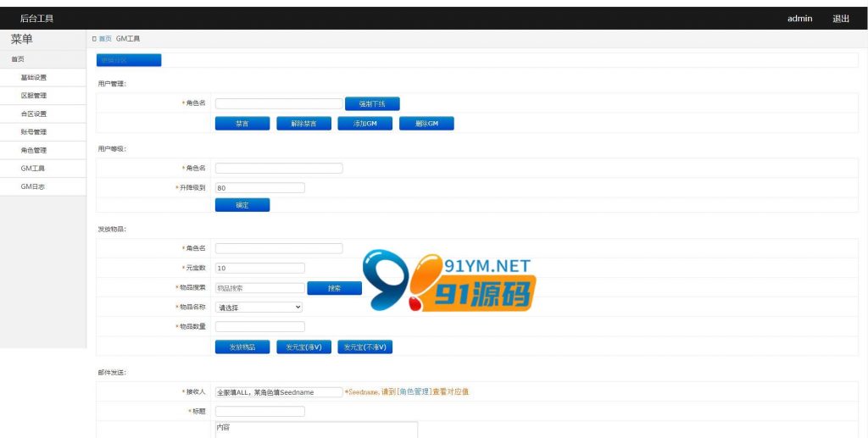Follow the [角色管理] link in hint
Screen dimensions: 868x438
click(414, 392)
